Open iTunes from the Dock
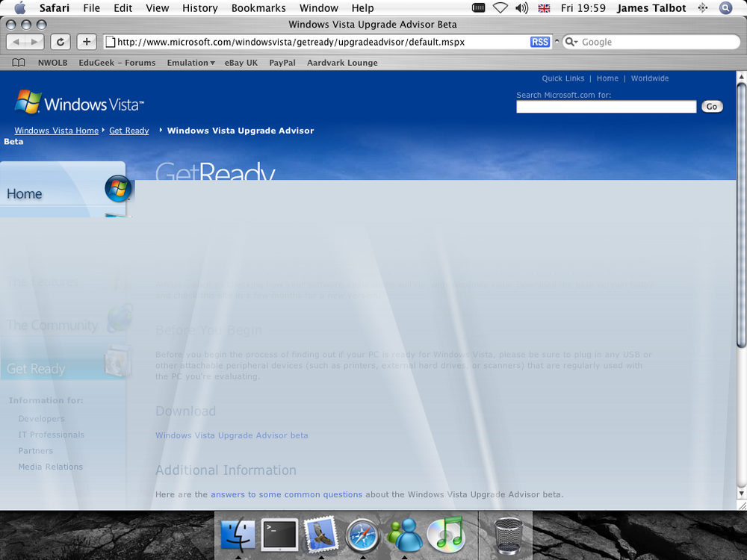747x560 pixels. pyautogui.click(x=445, y=535)
